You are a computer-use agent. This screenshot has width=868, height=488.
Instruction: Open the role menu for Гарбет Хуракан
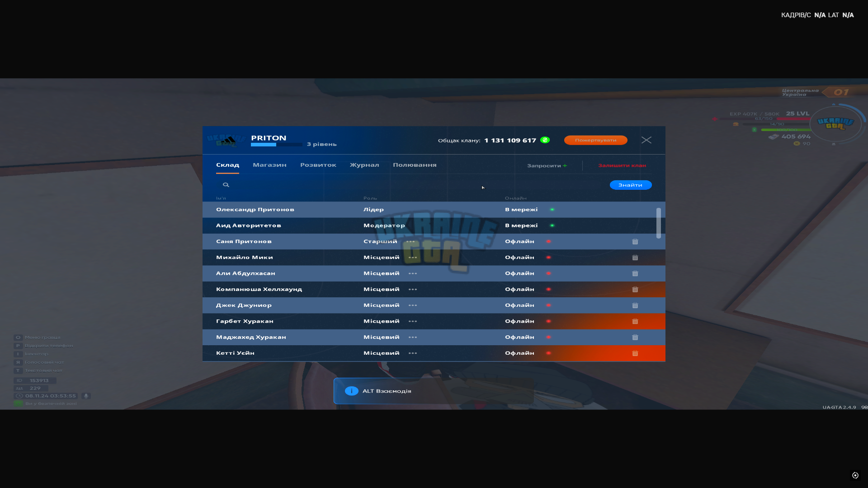click(x=413, y=321)
